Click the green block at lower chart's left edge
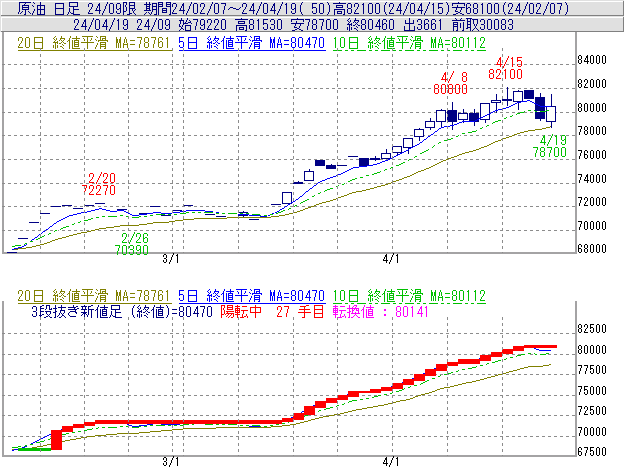The width and height of the screenshot is (624, 475). click(x=35, y=449)
